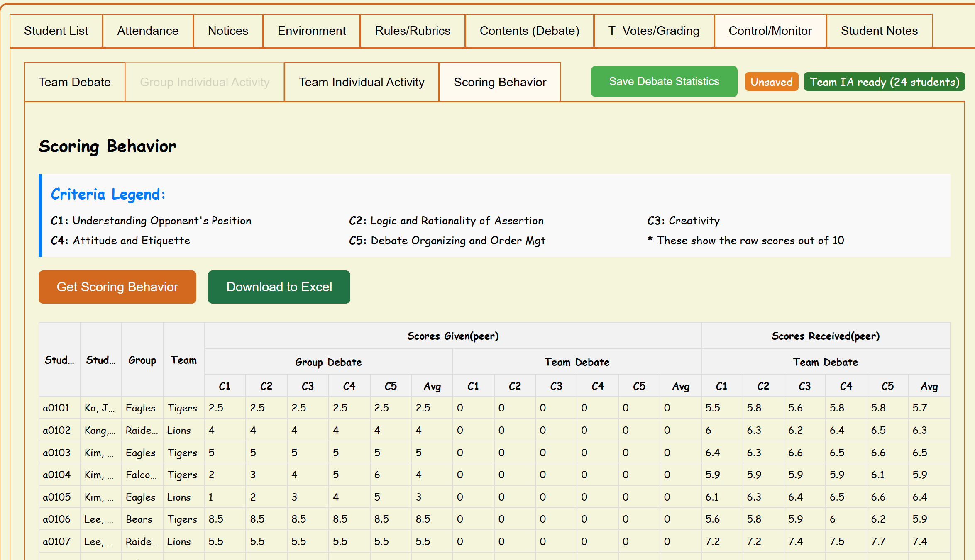Click Download to Excel button
The width and height of the screenshot is (975, 560).
point(279,287)
